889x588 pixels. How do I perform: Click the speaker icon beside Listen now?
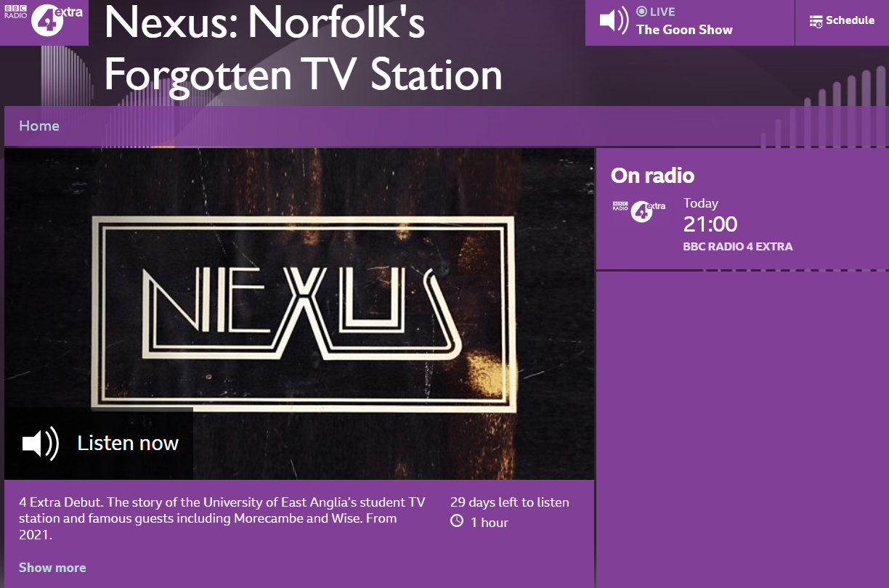pos(41,443)
